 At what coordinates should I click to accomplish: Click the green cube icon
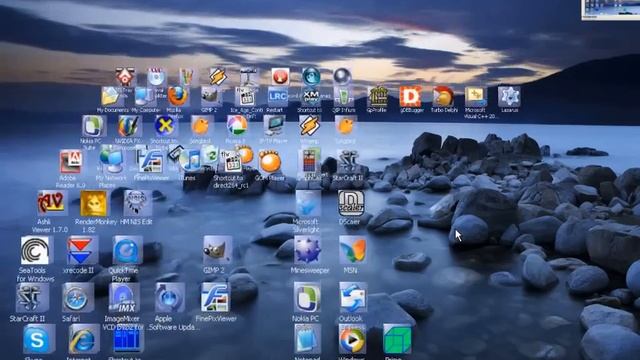(x=397, y=340)
